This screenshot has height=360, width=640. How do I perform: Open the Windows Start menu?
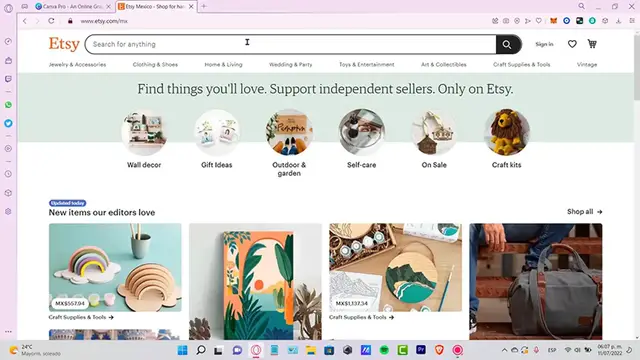(182, 350)
